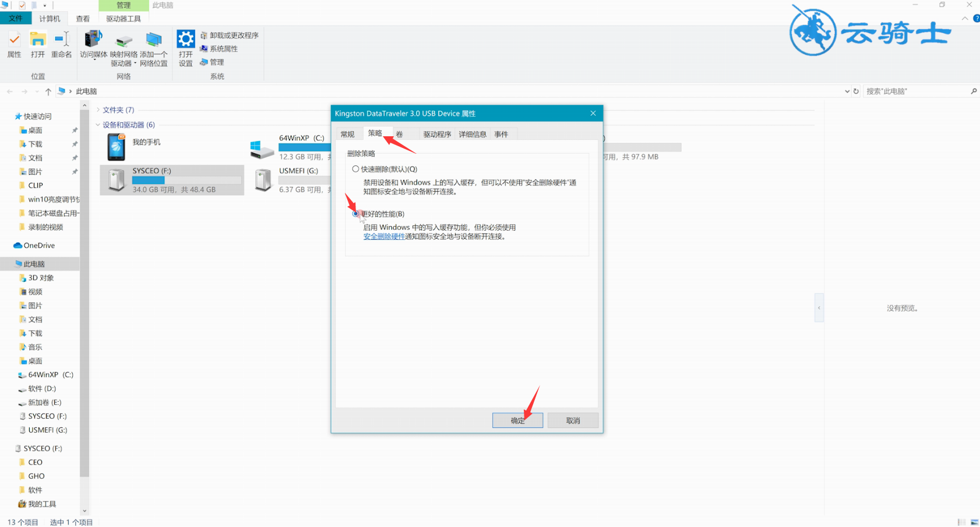Screen dimensions: 980x527
Task: Click the Safely Remove Hardware link
Action: (x=384, y=236)
